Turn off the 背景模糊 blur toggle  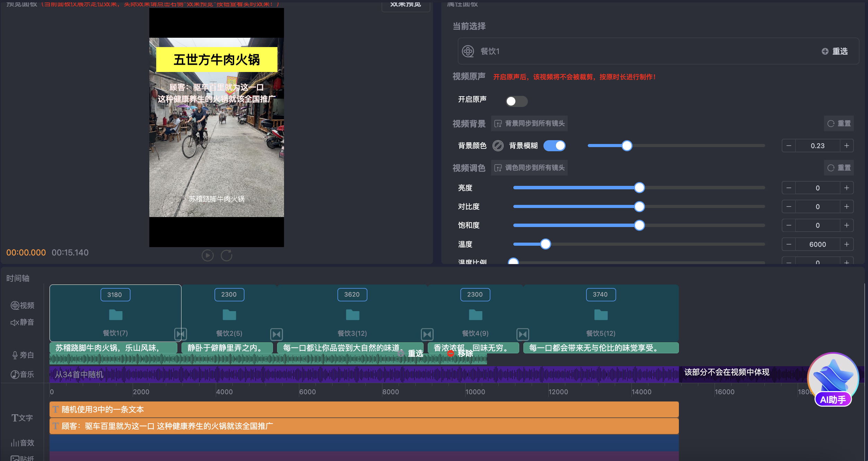tap(554, 146)
